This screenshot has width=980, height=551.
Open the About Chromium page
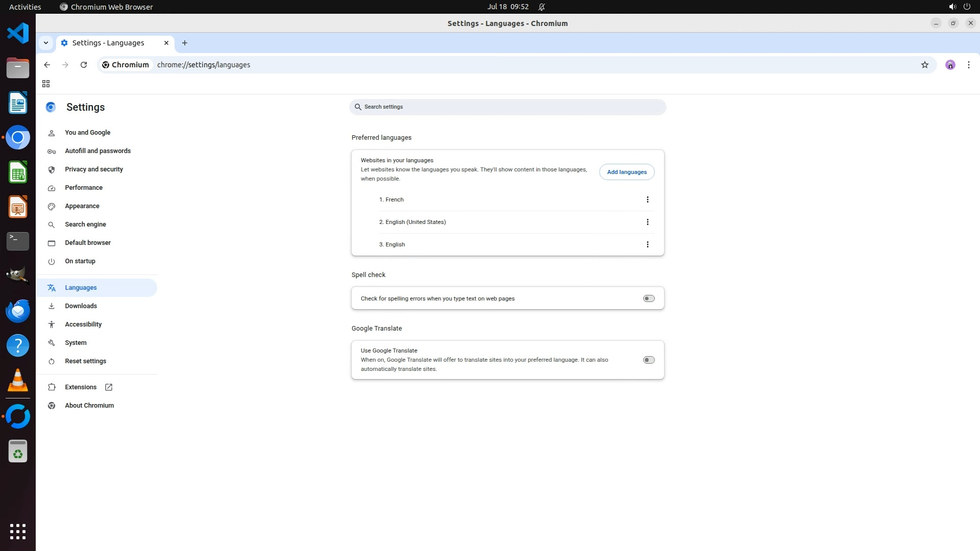[x=89, y=406]
